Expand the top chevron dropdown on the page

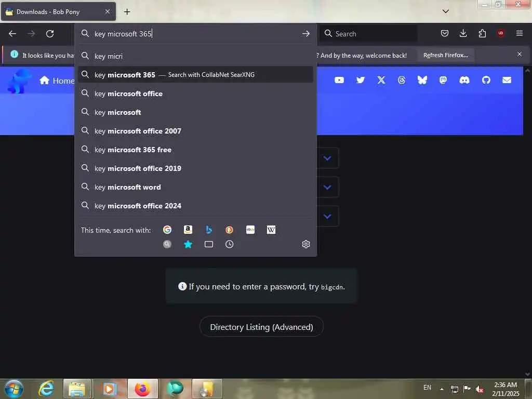tap(327, 158)
